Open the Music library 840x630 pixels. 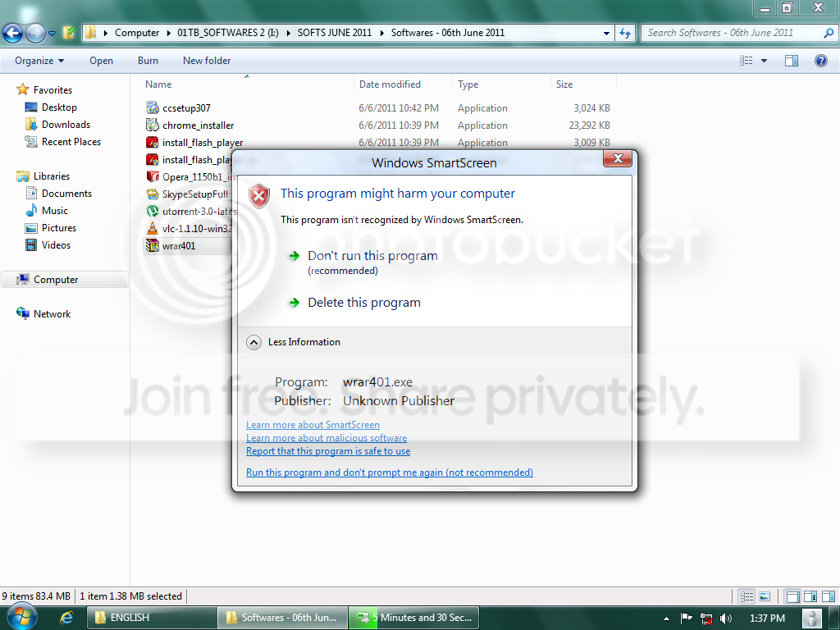pos(55,210)
